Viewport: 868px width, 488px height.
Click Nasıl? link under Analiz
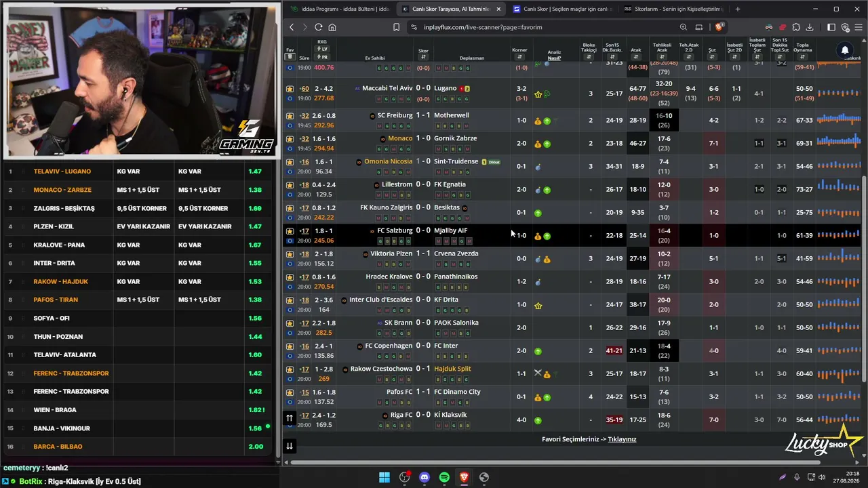[554, 58]
